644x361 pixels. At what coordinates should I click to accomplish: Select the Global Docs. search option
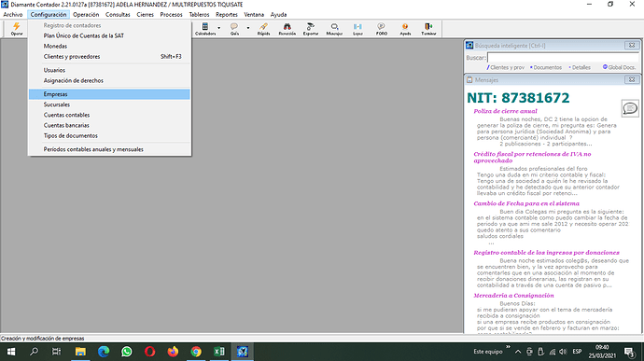[x=620, y=67]
